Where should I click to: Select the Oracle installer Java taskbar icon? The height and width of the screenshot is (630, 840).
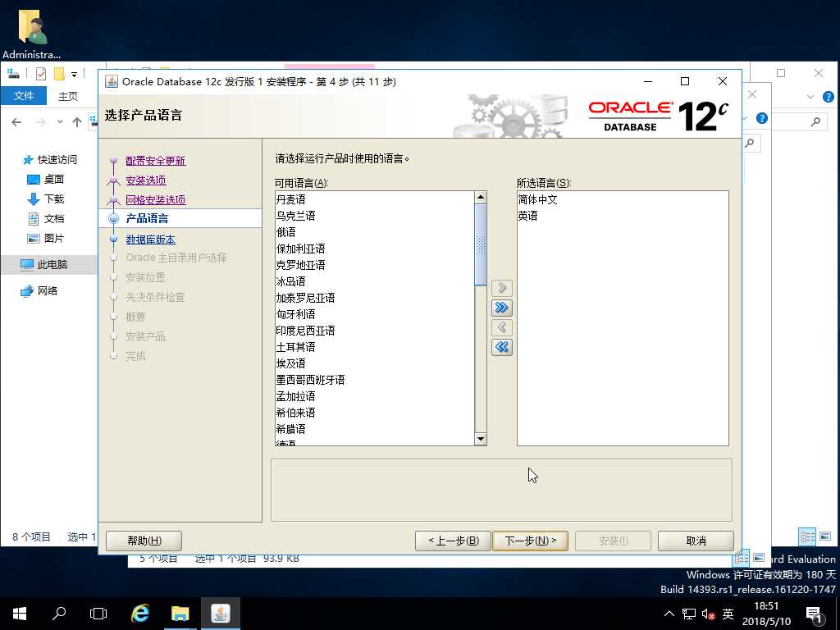point(220,614)
